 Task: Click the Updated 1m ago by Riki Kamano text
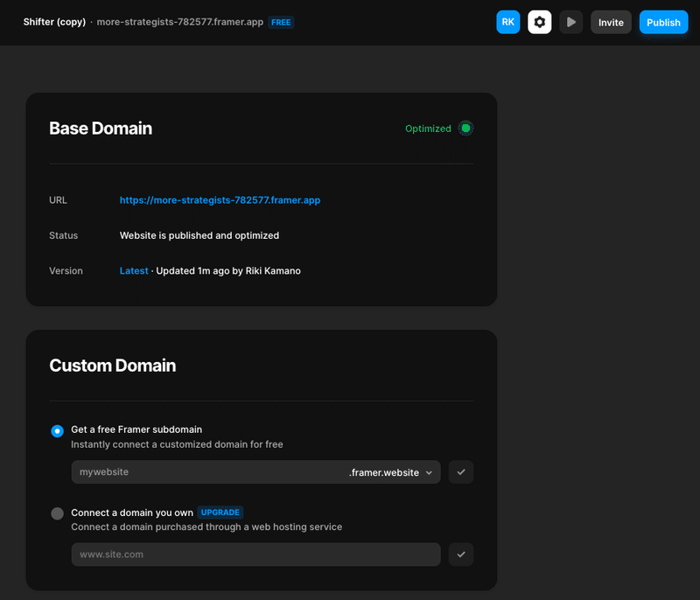(x=228, y=271)
